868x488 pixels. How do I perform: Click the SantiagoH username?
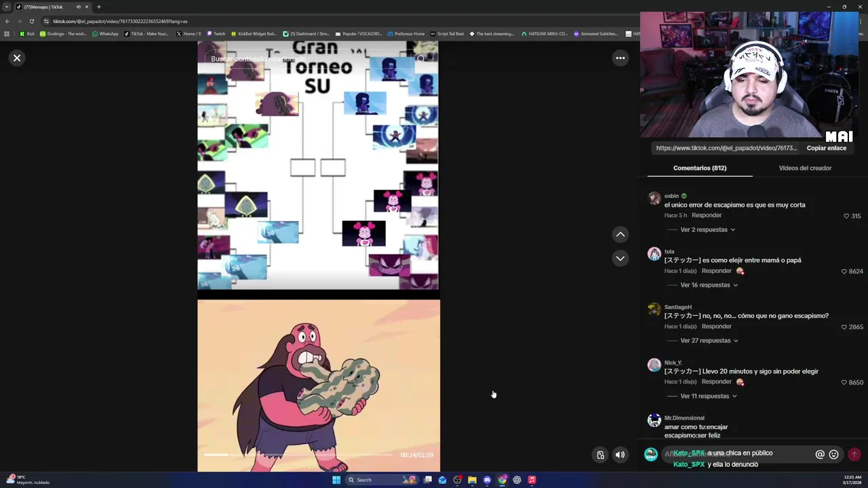point(678,307)
